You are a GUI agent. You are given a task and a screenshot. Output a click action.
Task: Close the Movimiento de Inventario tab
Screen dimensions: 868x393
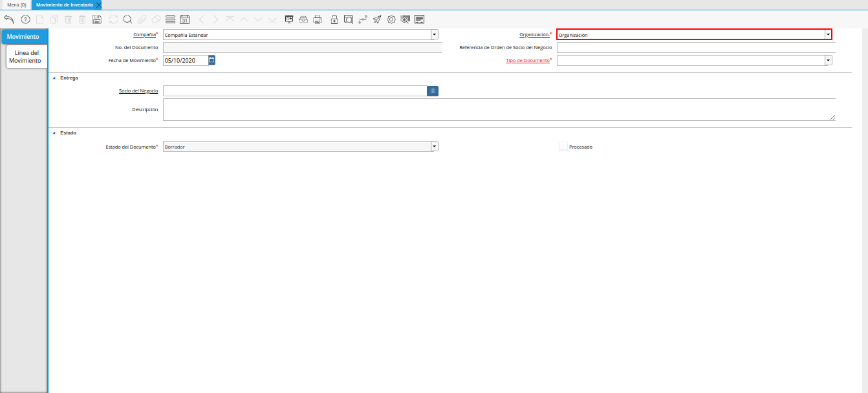point(98,5)
